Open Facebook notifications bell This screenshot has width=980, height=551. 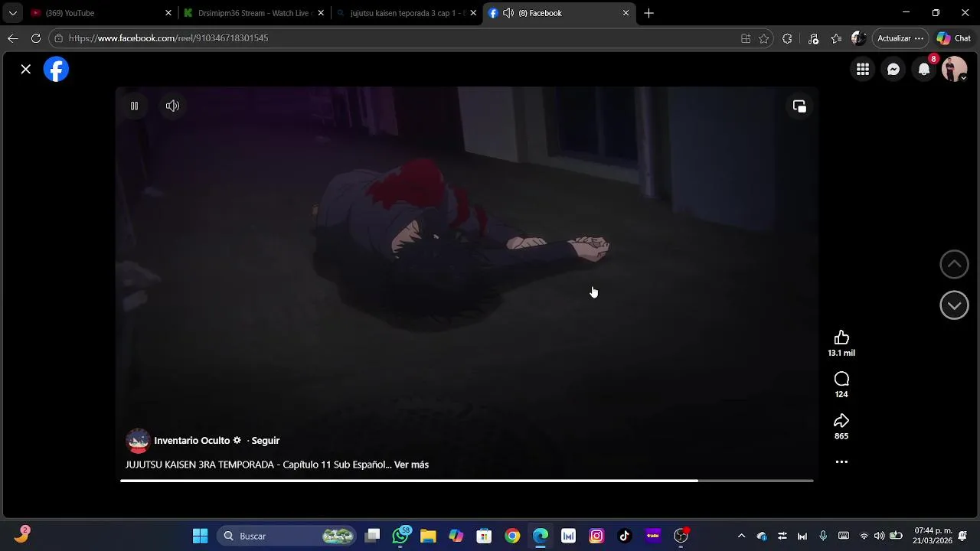[924, 70]
